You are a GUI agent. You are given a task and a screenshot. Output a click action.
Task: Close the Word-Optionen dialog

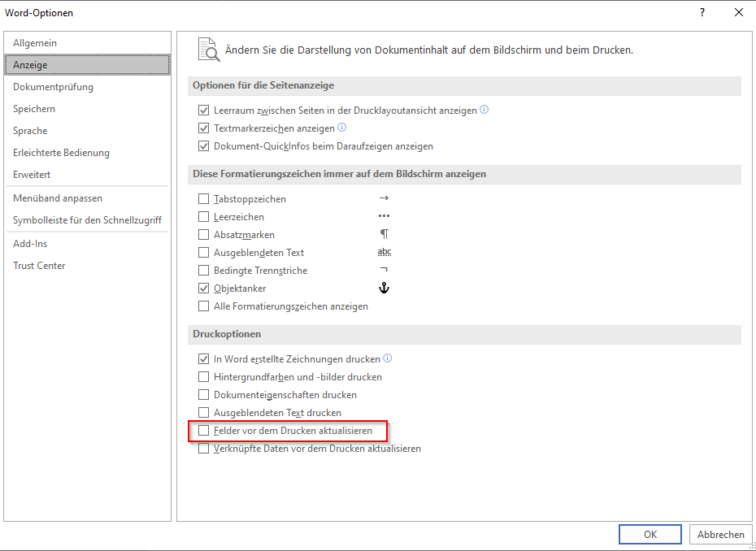739,13
